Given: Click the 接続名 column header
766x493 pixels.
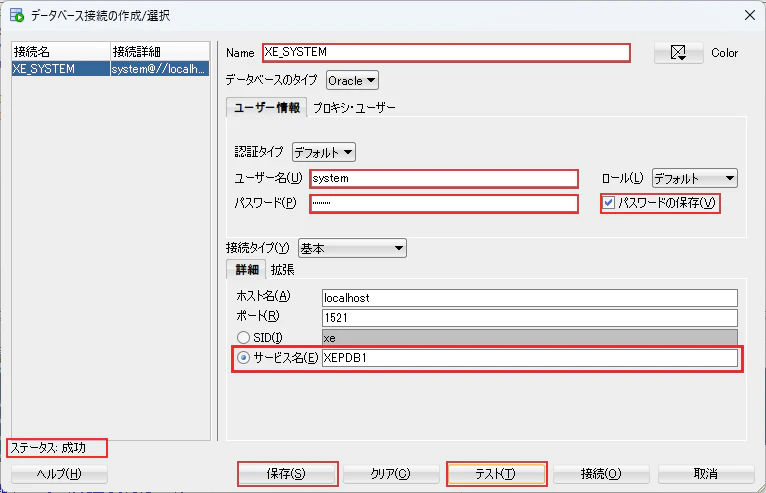Looking at the screenshot, I should pos(61,51).
